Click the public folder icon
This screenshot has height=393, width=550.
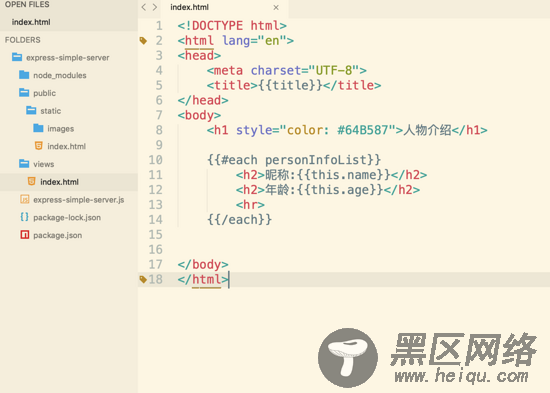(x=24, y=93)
